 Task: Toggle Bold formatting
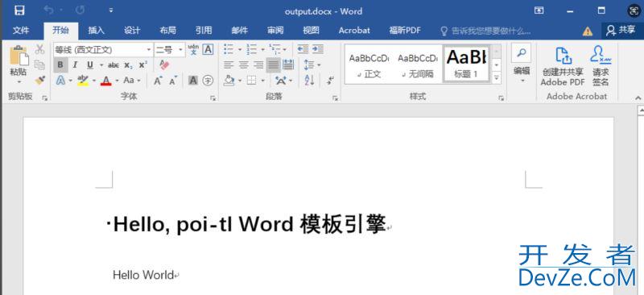[60, 65]
